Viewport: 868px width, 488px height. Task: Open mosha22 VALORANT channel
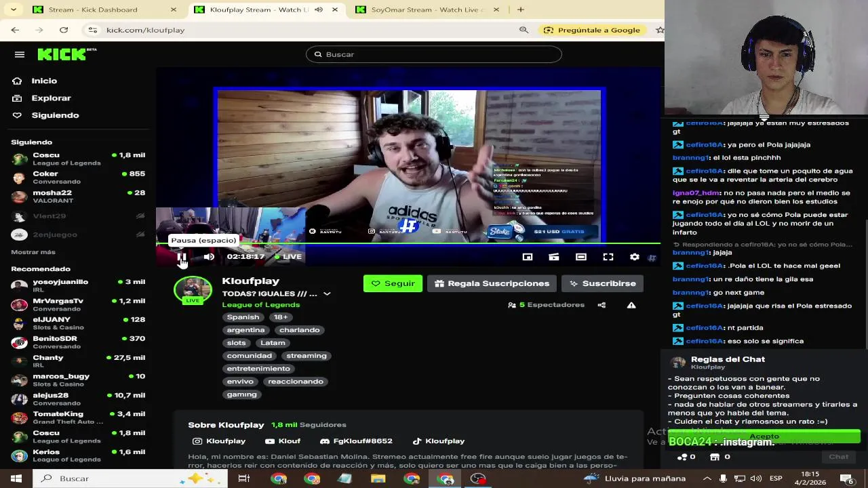point(79,197)
